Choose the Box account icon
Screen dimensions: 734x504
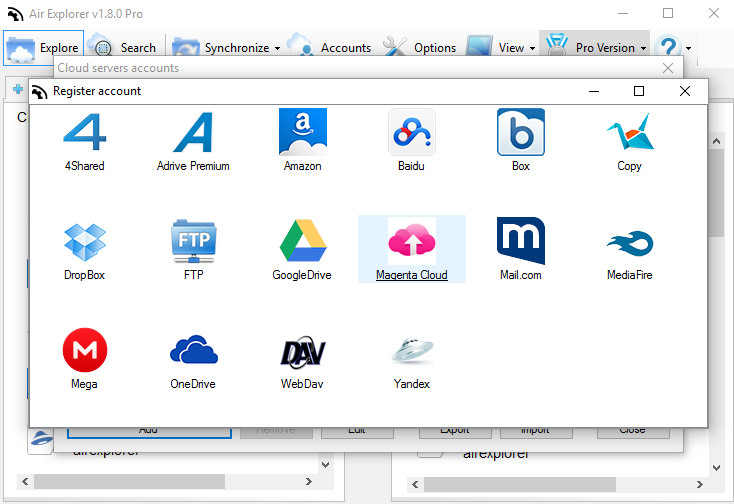click(521, 132)
